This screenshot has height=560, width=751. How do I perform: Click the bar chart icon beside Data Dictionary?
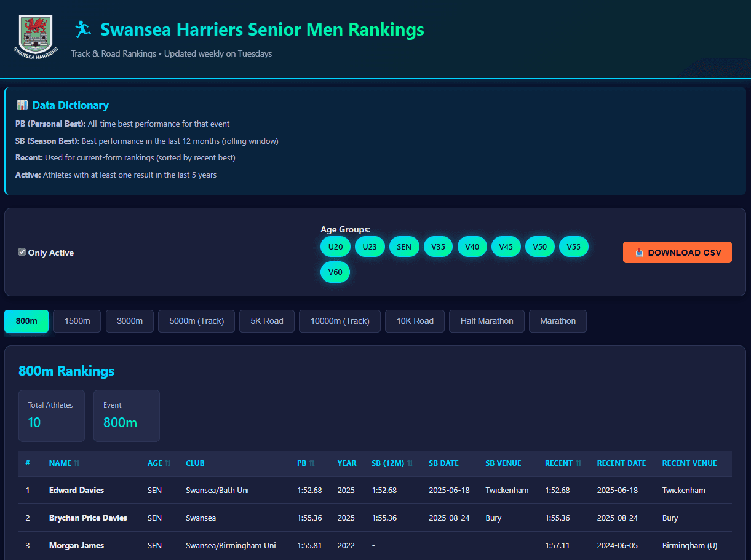pyautogui.click(x=22, y=105)
